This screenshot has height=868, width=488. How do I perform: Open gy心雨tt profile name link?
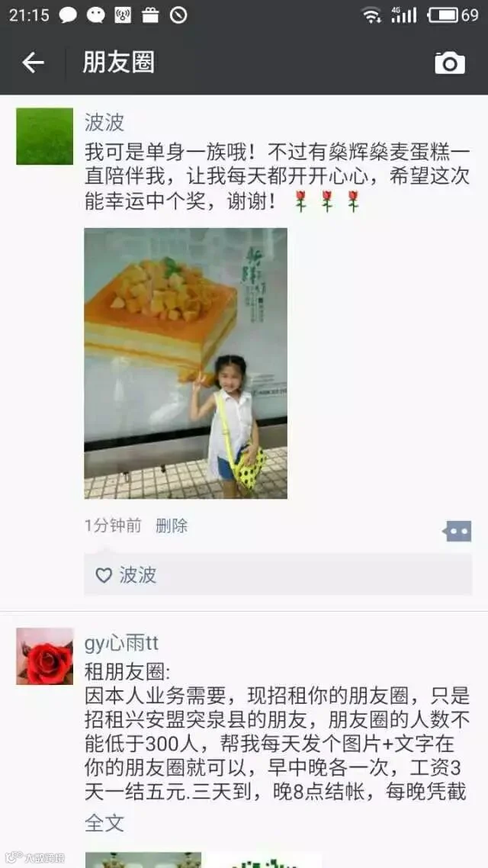coord(122,643)
